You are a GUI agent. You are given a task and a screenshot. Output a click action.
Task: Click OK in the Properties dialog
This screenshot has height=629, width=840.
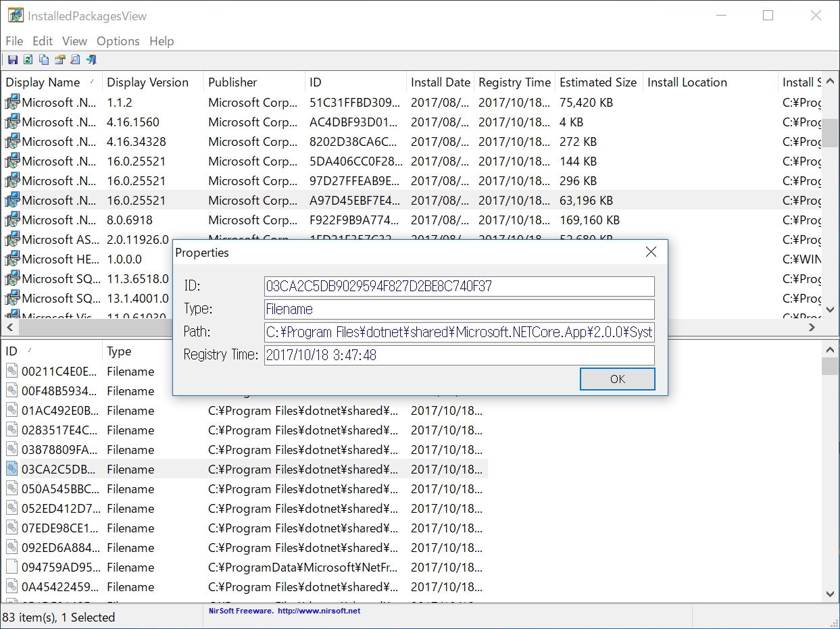click(618, 379)
